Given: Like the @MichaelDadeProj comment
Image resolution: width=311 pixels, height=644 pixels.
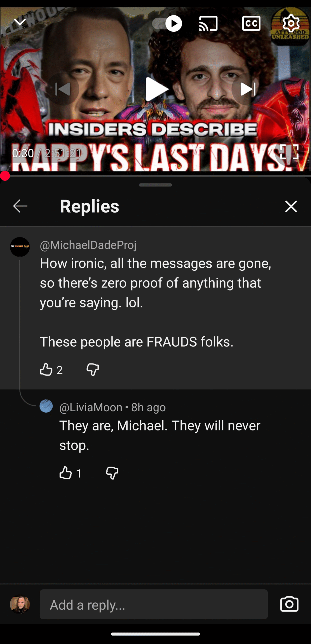Looking at the screenshot, I should tap(46, 370).
